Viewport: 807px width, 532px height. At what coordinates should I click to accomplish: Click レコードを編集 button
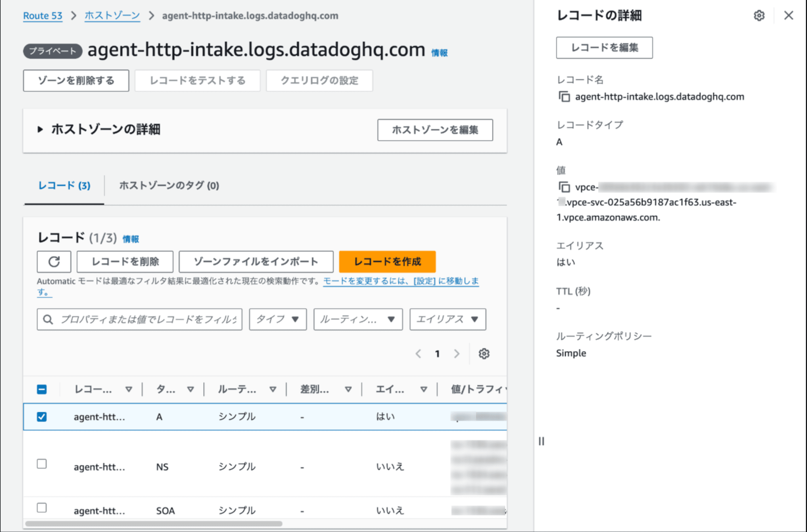click(604, 48)
